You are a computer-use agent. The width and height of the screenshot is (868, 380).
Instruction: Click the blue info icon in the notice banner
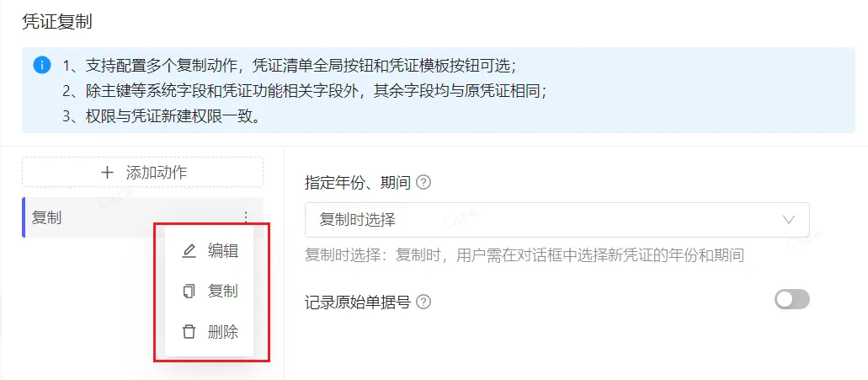click(x=42, y=66)
